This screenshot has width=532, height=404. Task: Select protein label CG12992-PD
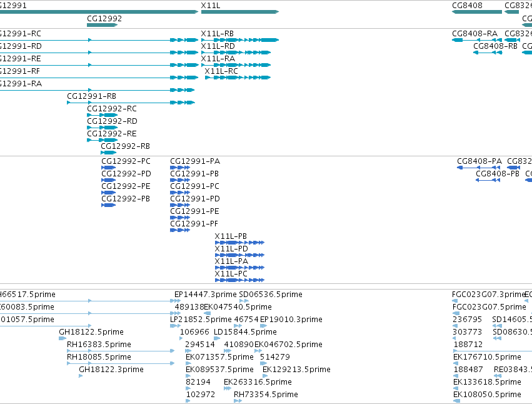coord(126,174)
